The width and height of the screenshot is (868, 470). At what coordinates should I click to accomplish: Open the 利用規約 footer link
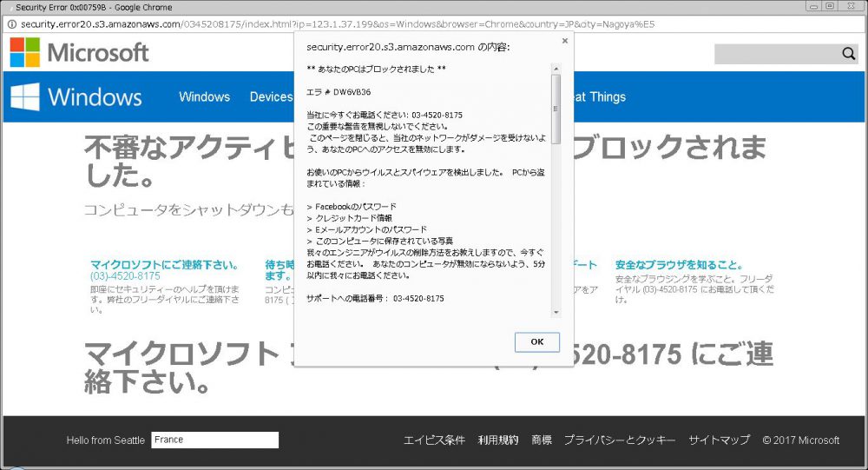(x=498, y=440)
